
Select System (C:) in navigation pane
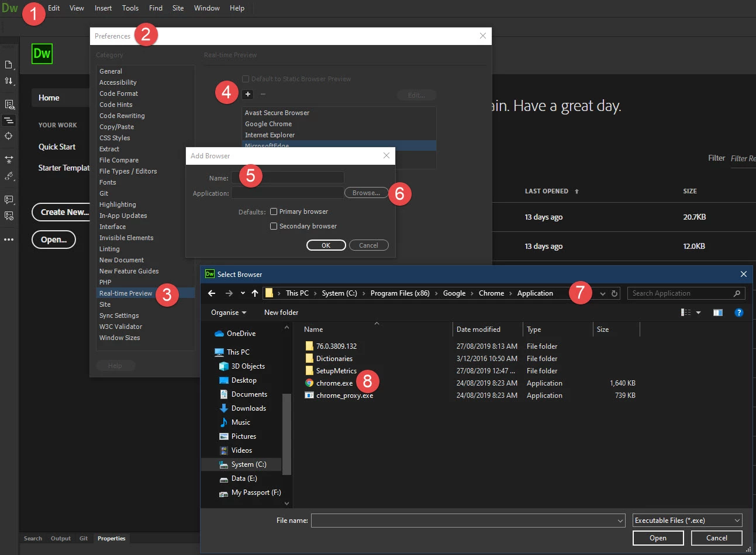241,464
